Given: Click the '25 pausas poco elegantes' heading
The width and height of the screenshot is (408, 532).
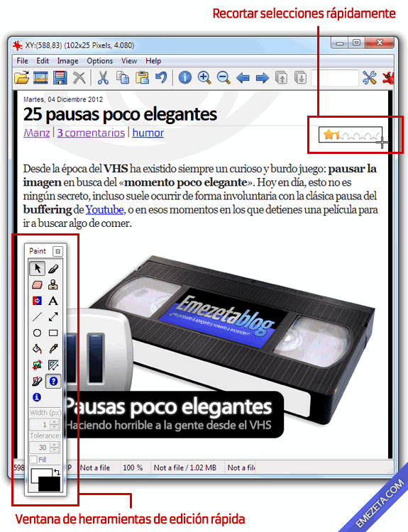Looking at the screenshot, I should 120,114.
